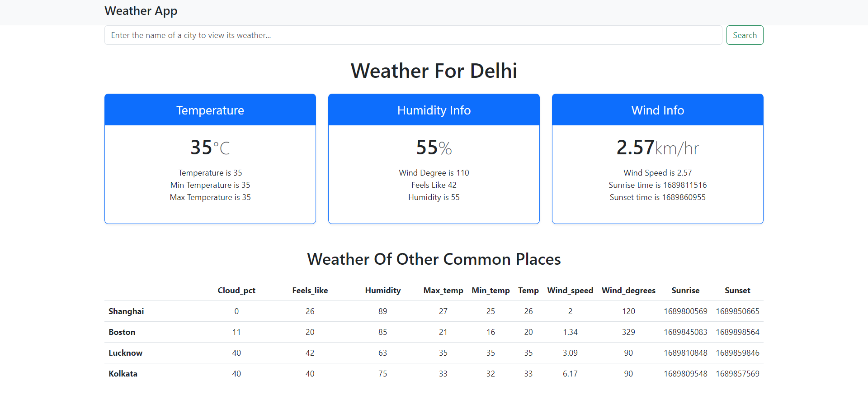868x410 pixels.
Task: Click the Weather Of Other Common Places heading
Action: click(x=434, y=259)
